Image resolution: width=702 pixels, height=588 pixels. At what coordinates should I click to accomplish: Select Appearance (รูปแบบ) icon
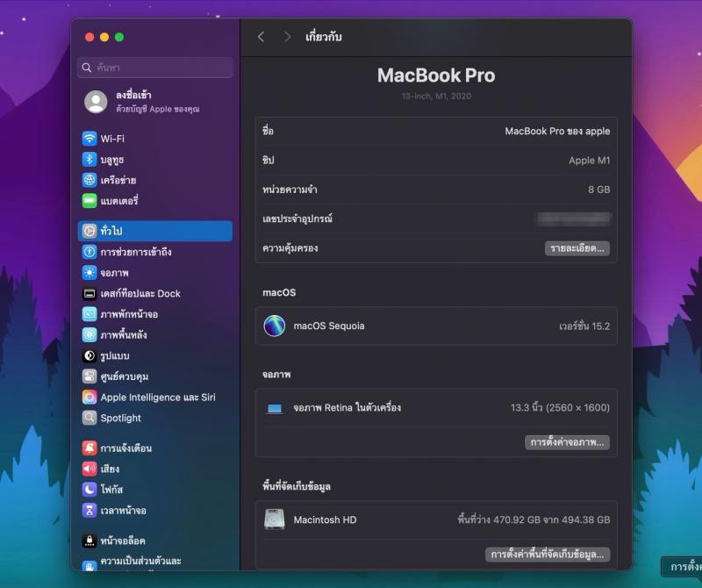point(90,355)
